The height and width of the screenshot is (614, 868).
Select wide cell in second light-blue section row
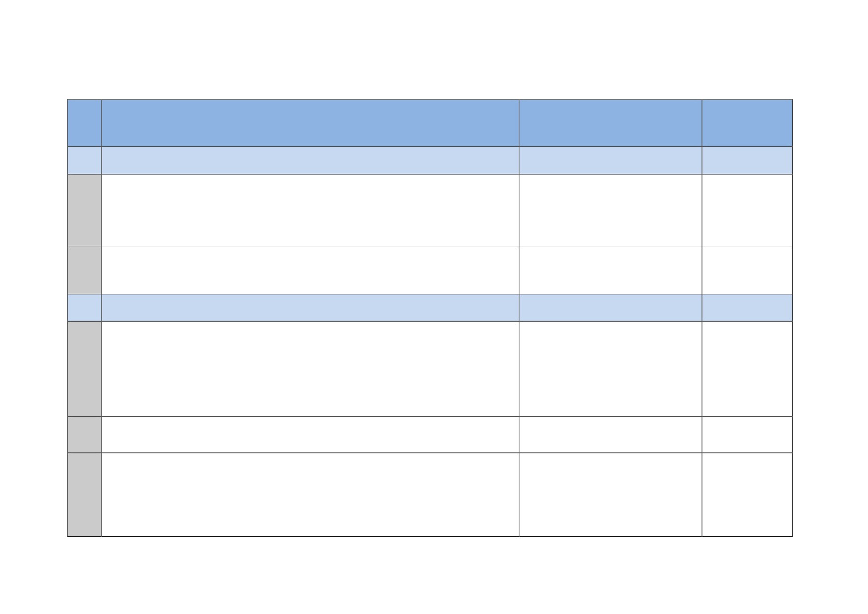(310, 308)
